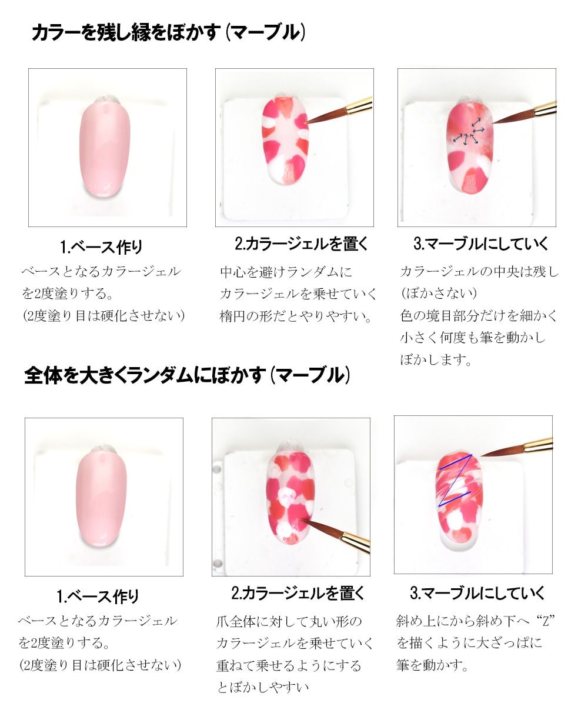Click bottom row caption 3.マーブルにしていく
The width and height of the screenshot is (588, 703).
477,593
